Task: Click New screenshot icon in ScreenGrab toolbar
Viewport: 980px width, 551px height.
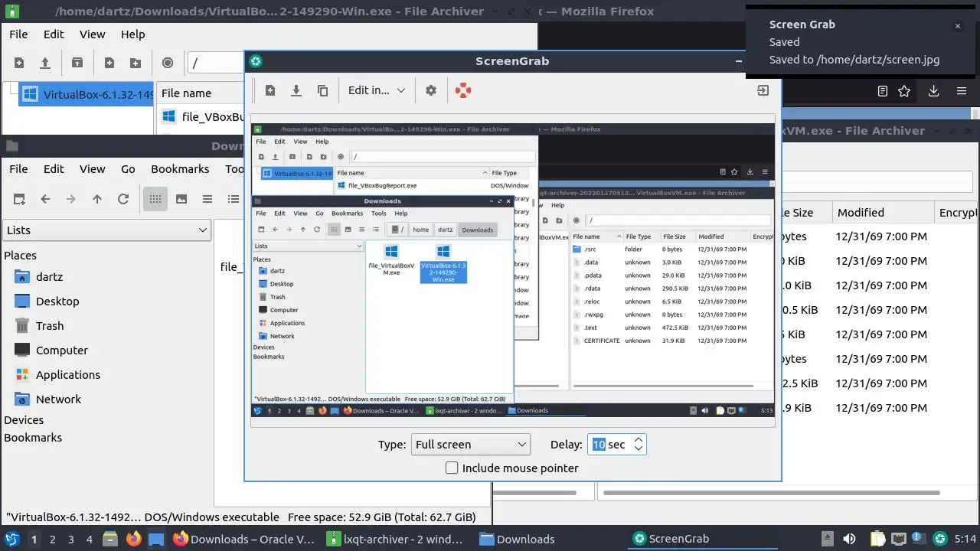Action: tap(270, 90)
